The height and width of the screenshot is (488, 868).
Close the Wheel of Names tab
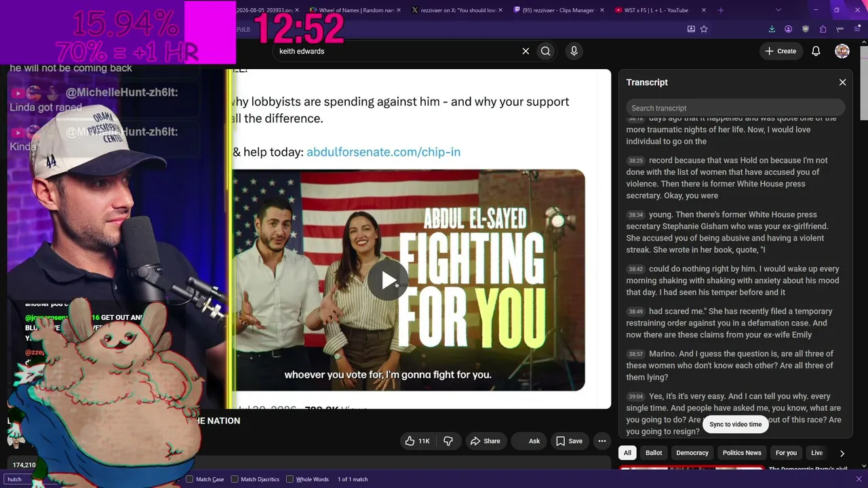point(398,10)
